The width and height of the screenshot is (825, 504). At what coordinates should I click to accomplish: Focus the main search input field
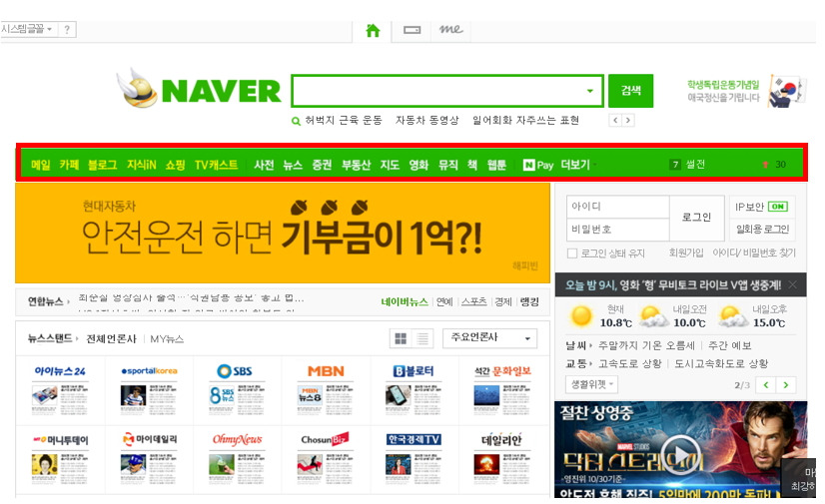[x=437, y=91]
